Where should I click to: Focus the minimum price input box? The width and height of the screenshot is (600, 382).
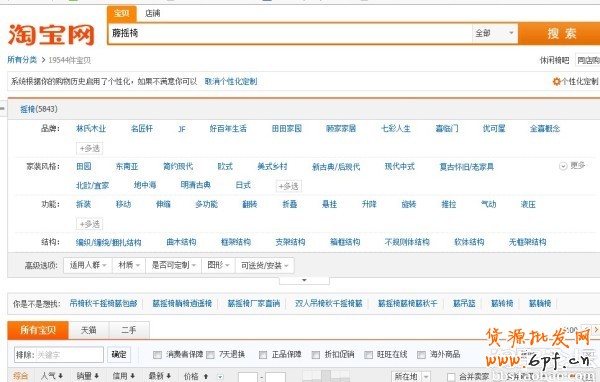(x=247, y=377)
